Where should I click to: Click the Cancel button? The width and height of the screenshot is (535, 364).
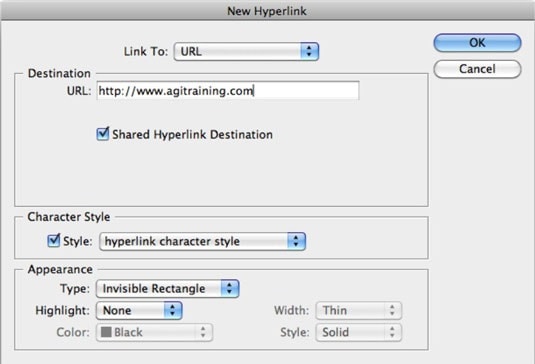477,69
